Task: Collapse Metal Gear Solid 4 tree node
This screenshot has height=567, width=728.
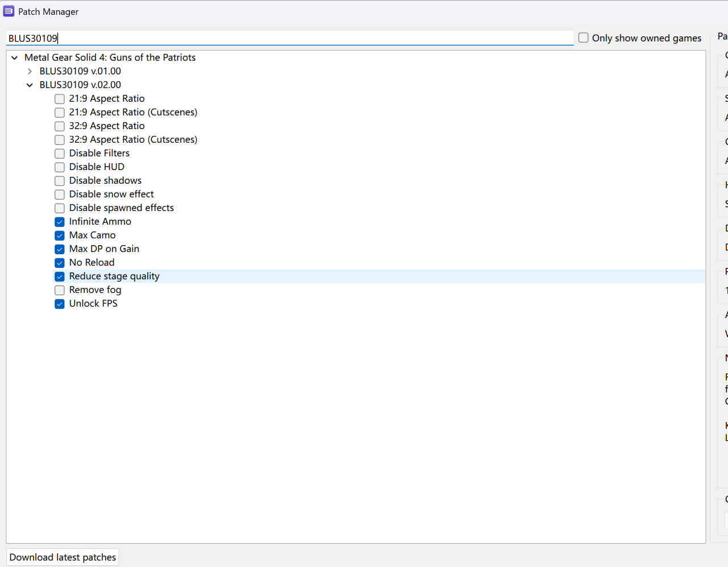Action: (15, 57)
